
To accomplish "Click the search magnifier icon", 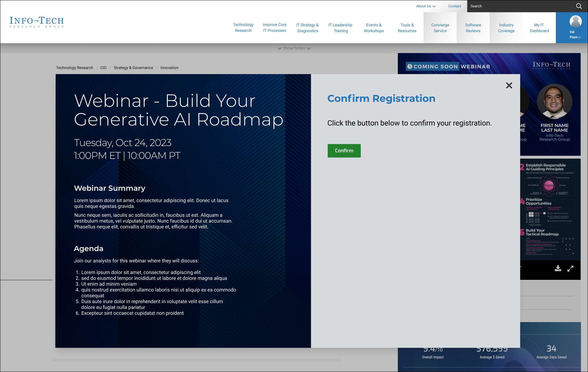I will click(579, 6).
